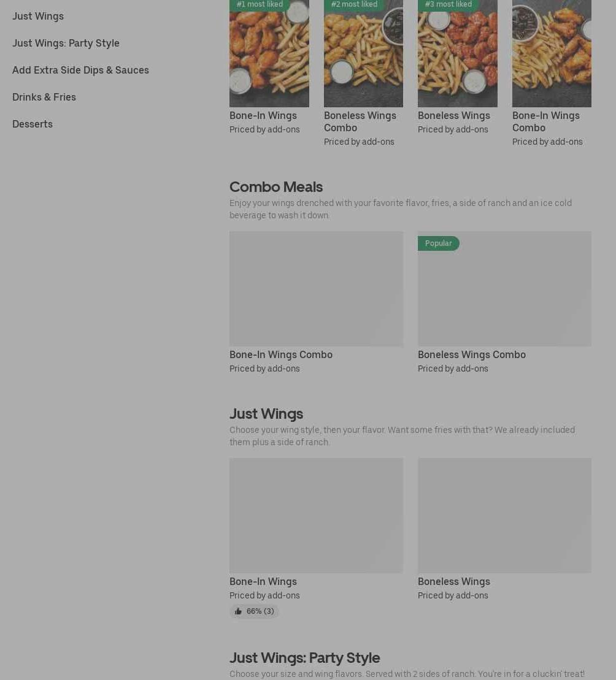This screenshot has width=616, height=680.
Task: Open the Just Wings menu category
Action: (x=38, y=16)
